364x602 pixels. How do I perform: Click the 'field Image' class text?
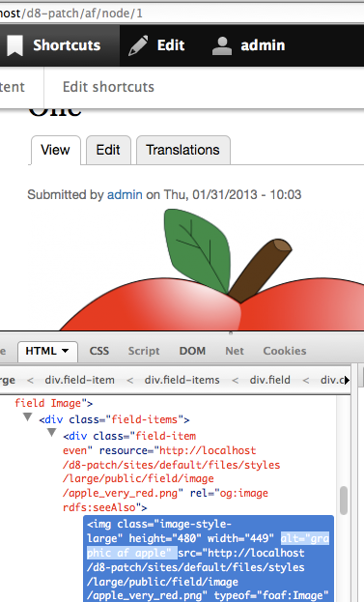point(48,403)
